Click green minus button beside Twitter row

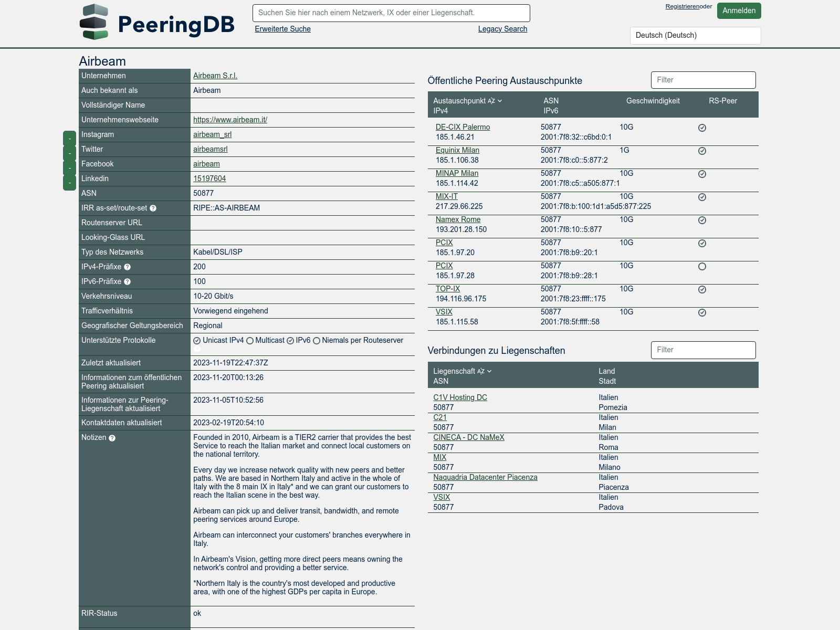[x=70, y=153]
